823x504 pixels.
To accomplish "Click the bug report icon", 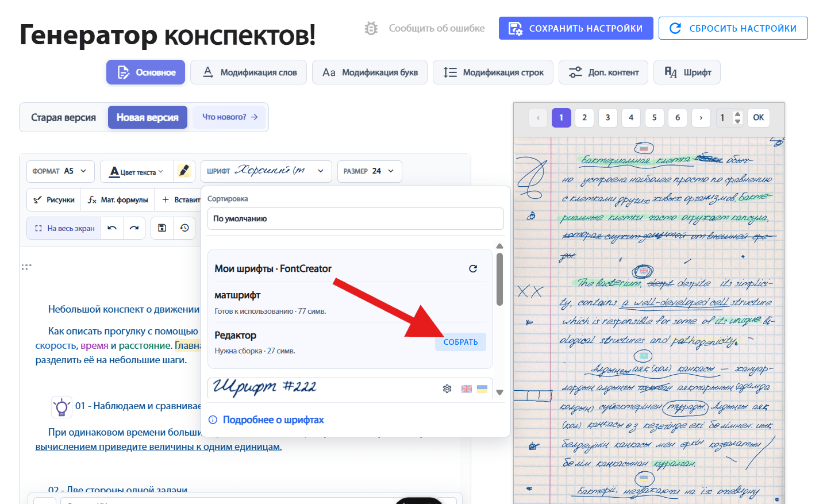I will point(371,28).
